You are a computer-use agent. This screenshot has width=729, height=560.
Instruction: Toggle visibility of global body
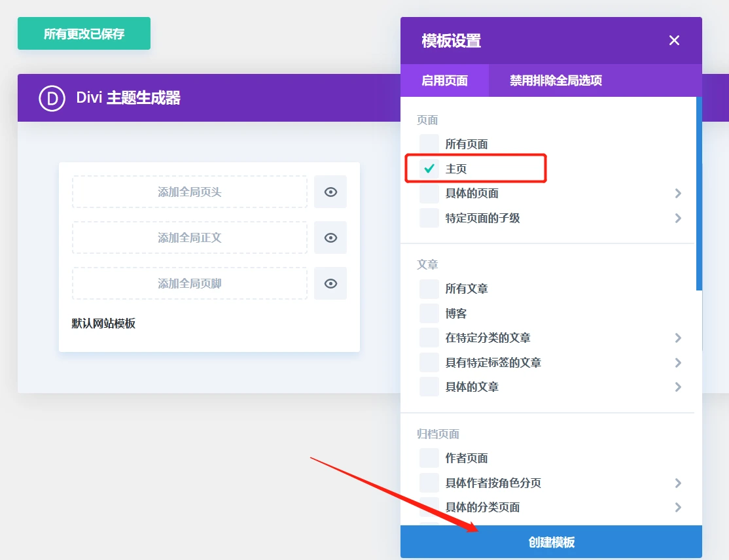coord(330,237)
